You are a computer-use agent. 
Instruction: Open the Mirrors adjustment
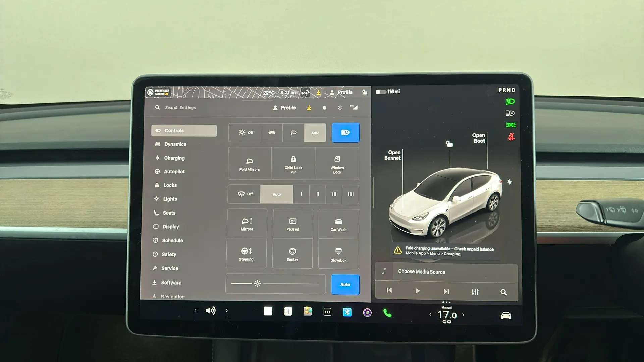pos(247,224)
